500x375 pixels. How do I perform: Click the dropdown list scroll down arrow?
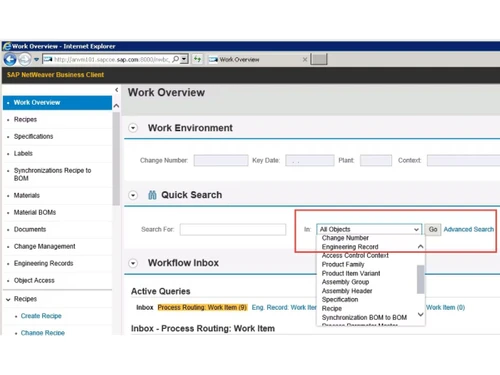coord(421,314)
